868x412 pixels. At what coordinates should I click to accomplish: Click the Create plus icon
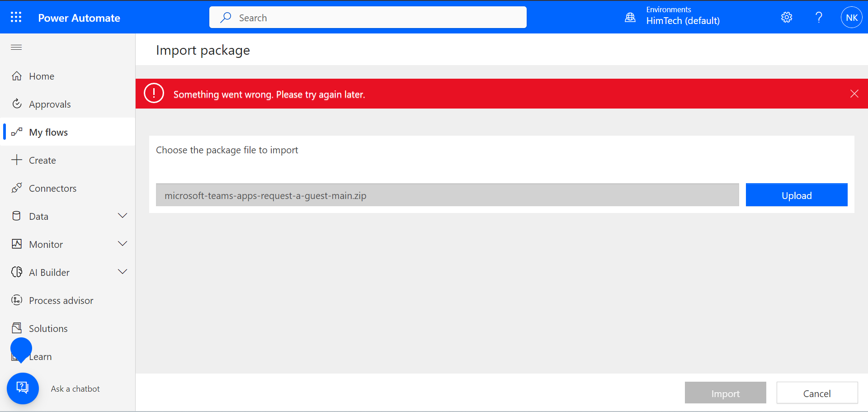point(17,160)
